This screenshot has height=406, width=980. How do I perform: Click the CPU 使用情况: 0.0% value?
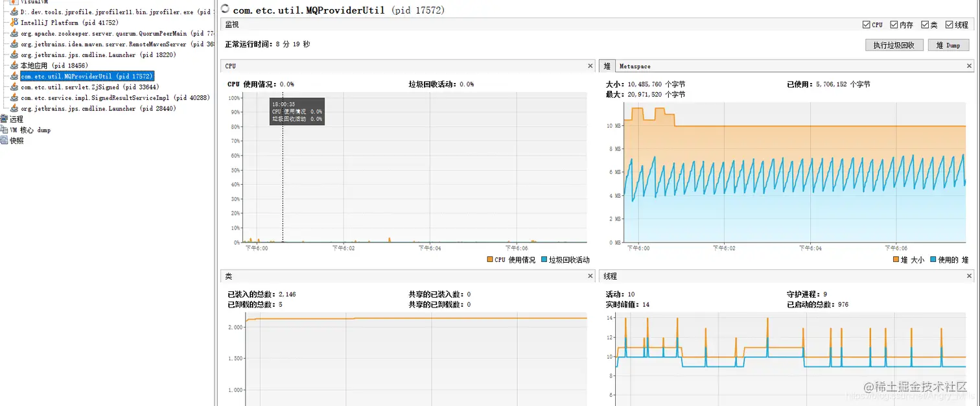[261, 84]
